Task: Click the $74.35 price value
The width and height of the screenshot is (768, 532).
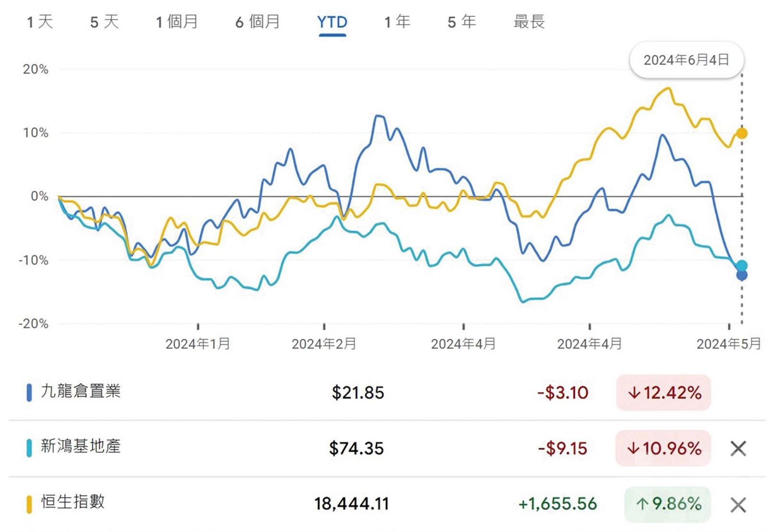Action: (x=356, y=448)
